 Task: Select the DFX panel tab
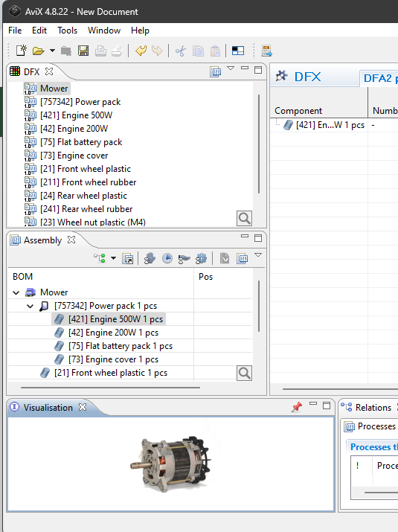pyautogui.click(x=31, y=72)
